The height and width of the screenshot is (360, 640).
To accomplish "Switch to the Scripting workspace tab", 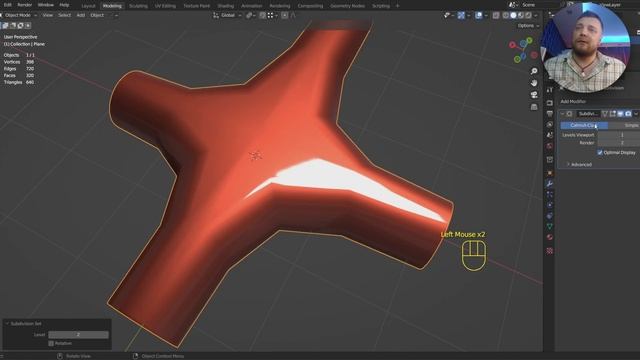I will pos(381,6).
